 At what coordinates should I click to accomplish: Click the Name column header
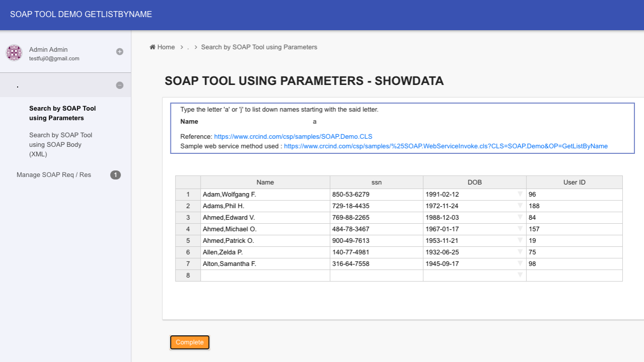click(x=265, y=183)
